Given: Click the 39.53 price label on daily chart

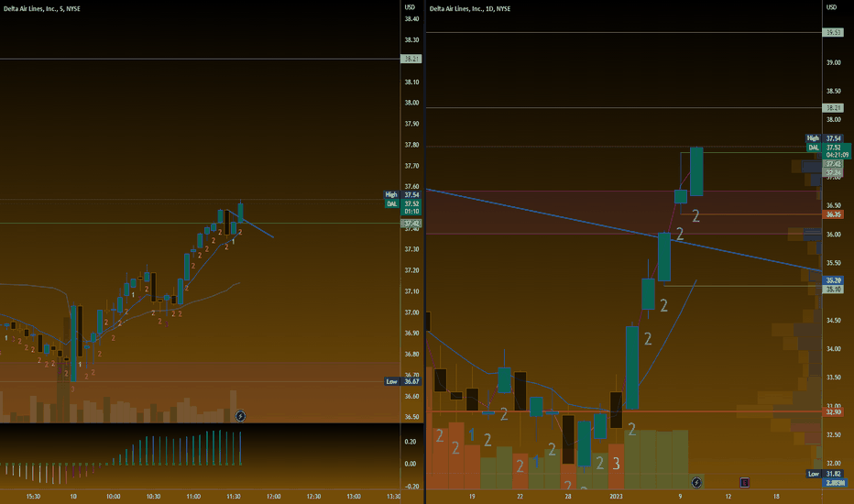Looking at the screenshot, I should [x=833, y=33].
